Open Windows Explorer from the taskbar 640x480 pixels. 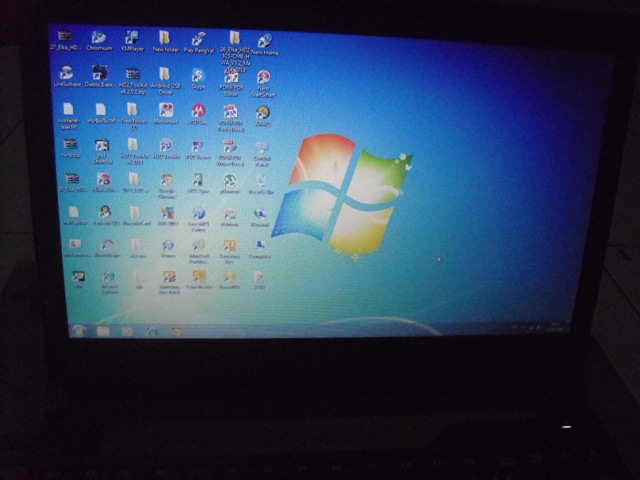click(x=103, y=331)
